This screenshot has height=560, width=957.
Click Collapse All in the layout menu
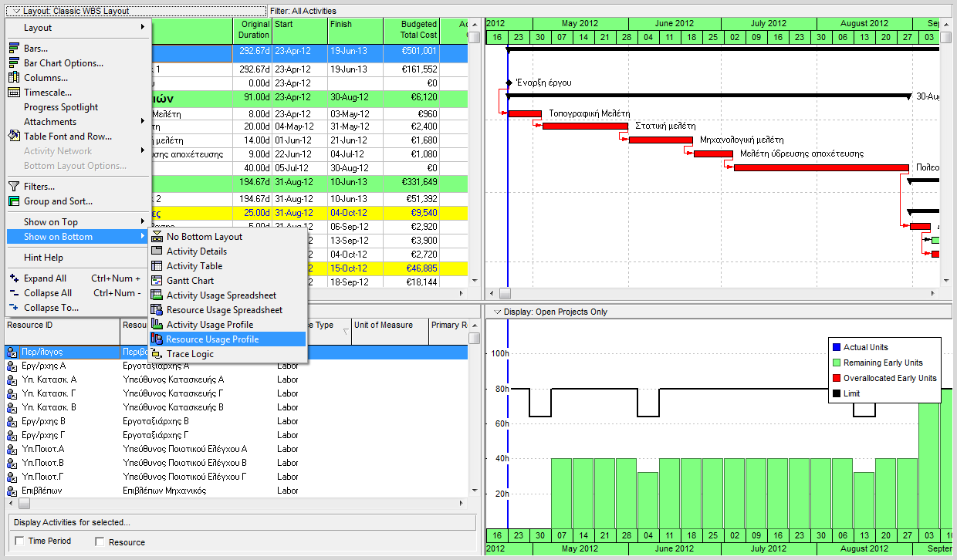coord(78,293)
